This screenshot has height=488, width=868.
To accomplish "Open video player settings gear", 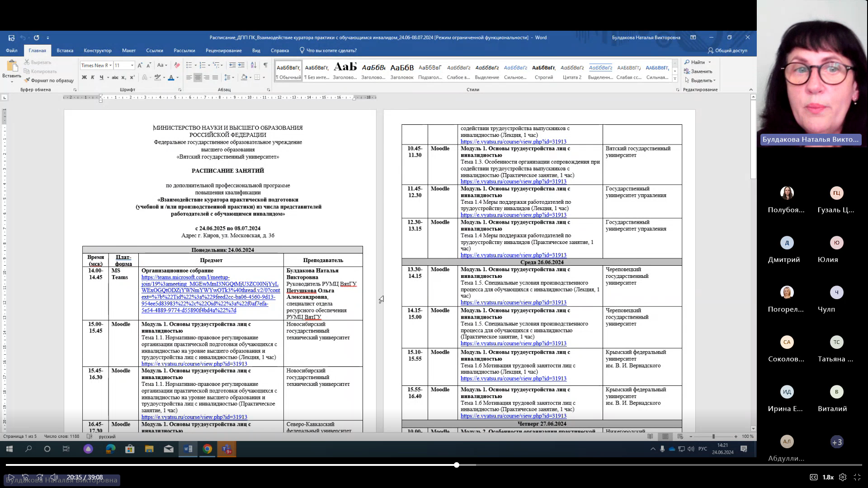I will point(843,477).
